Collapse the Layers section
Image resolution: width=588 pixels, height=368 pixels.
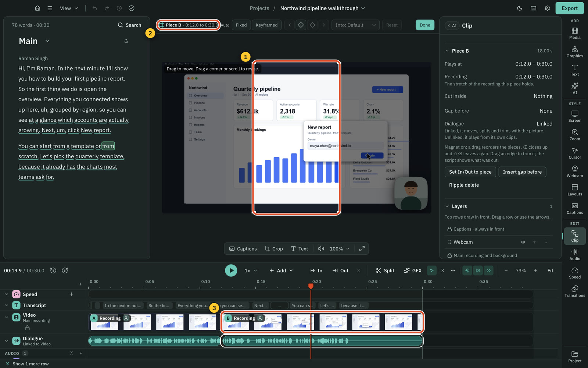tap(447, 206)
